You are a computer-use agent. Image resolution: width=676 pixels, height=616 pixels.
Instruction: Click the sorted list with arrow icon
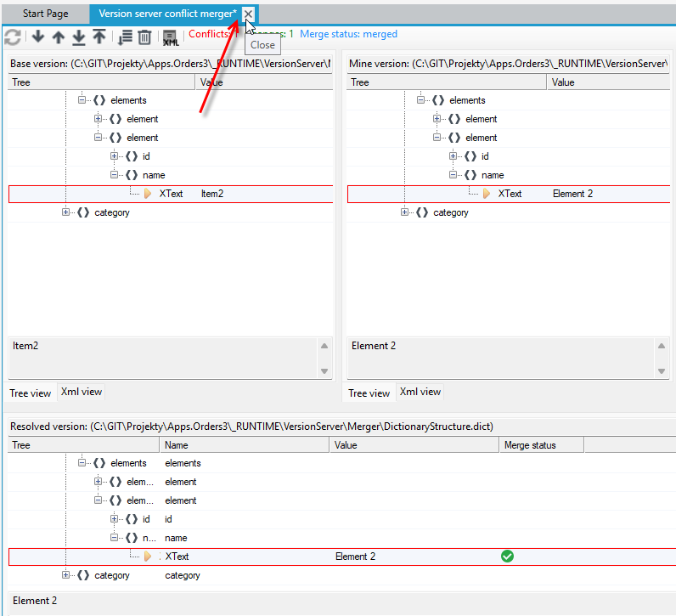(125, 37)
